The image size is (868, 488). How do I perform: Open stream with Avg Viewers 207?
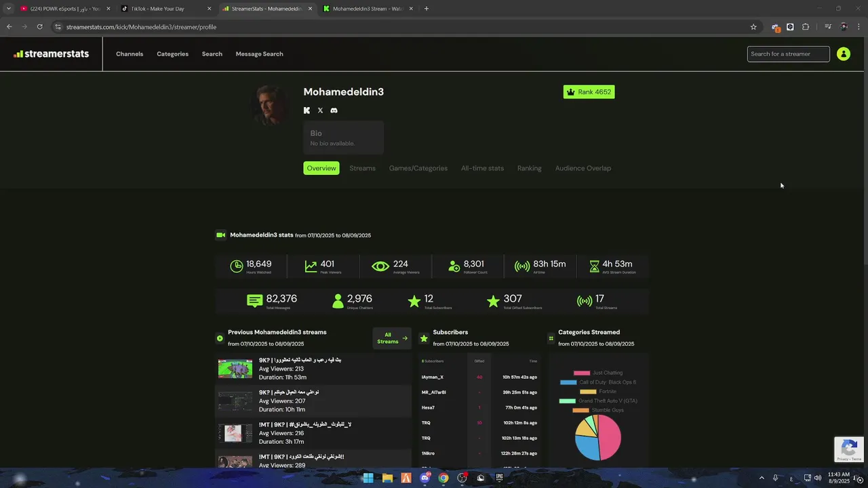point(313,401)
